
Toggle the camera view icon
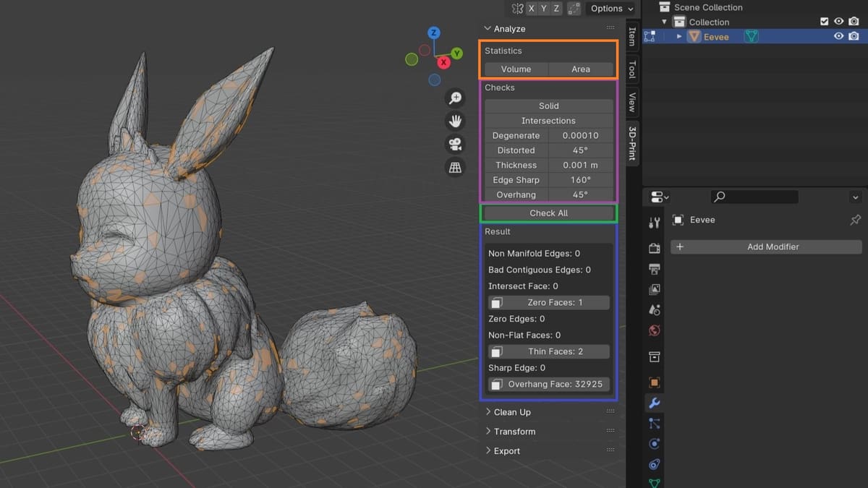[x=455, y=144]
